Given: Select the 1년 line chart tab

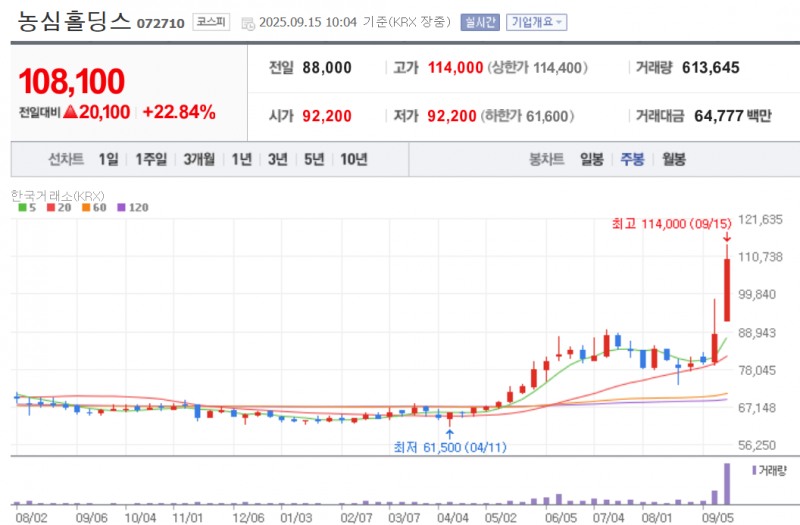Looking at the screenshot, I should point(242,159).
